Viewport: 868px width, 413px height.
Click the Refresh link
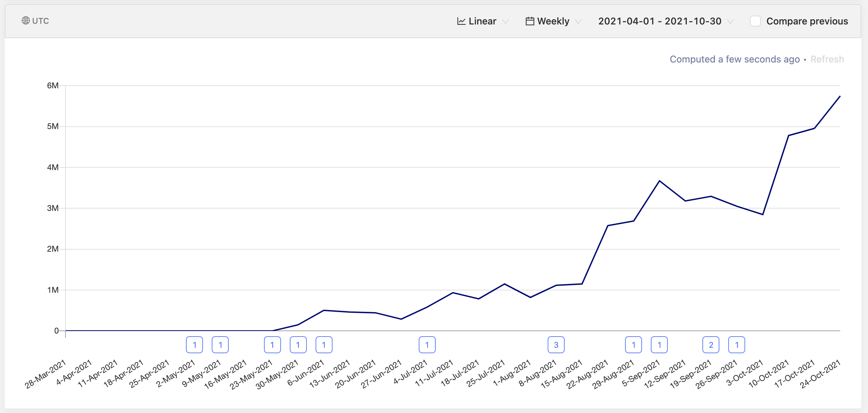coord(827,59)
